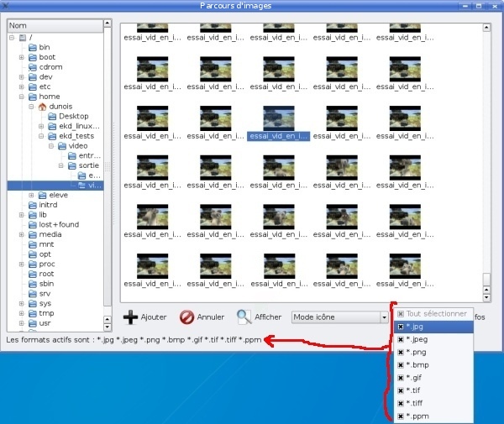Click the formats actifs status text
Viewport: 504px width, 424px height.
tap(134, 340)
